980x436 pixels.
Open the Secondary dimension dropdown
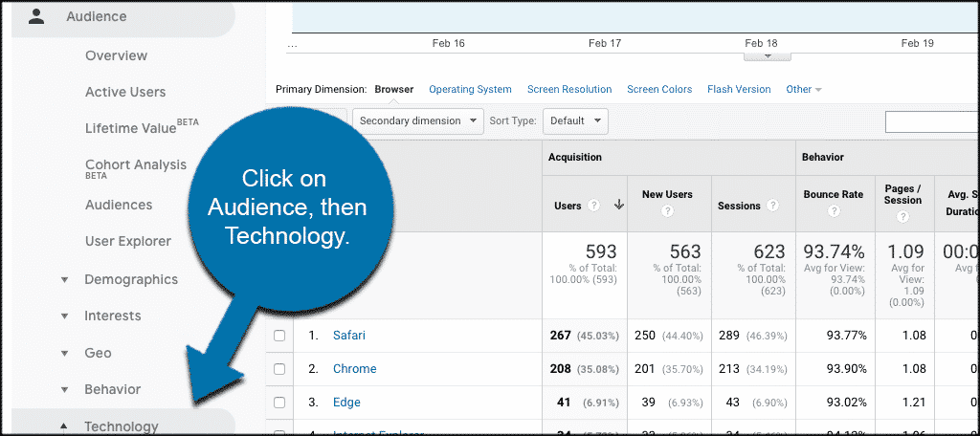(x=418, y=120)
